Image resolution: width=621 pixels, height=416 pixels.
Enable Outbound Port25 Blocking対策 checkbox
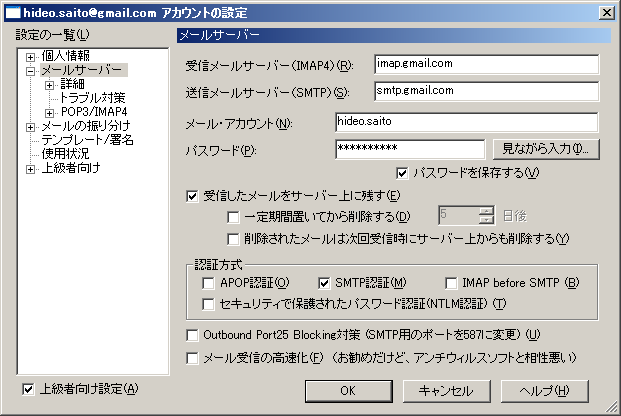point(193,334)
